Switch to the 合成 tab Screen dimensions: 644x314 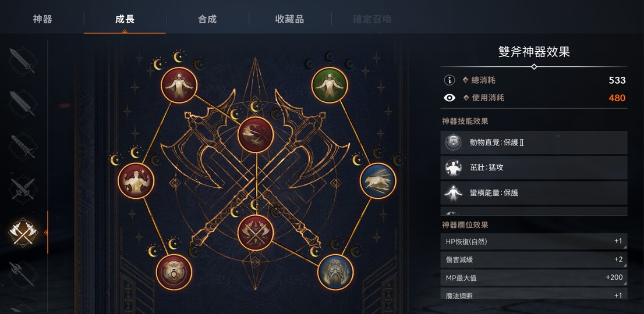click(207, 19)
